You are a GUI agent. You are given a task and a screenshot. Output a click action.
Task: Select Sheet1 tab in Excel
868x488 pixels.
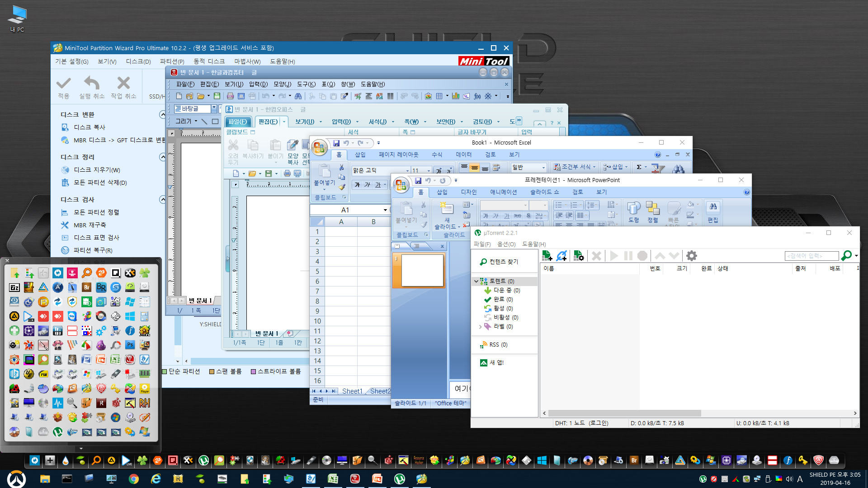coord(352,391)
